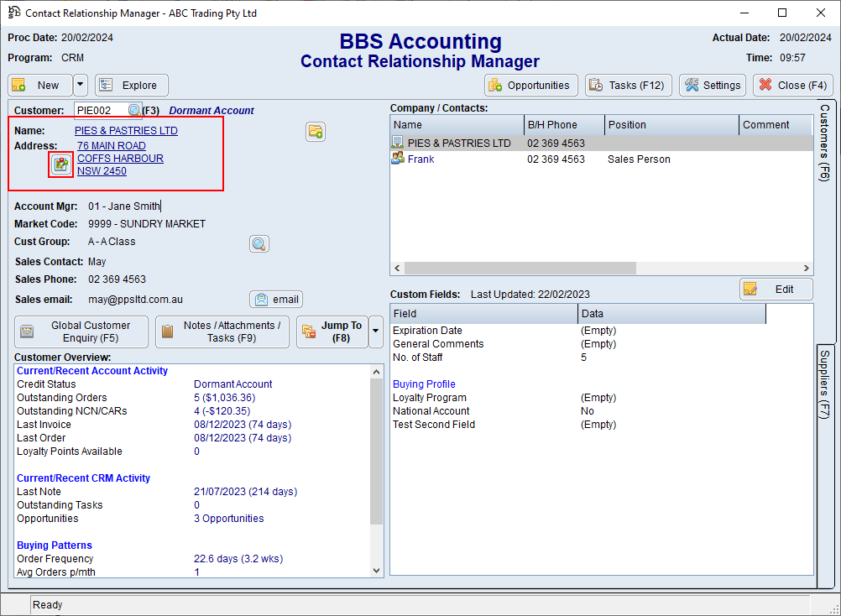Open the Settings button
The image size is (841, 616).
(713, 85)
